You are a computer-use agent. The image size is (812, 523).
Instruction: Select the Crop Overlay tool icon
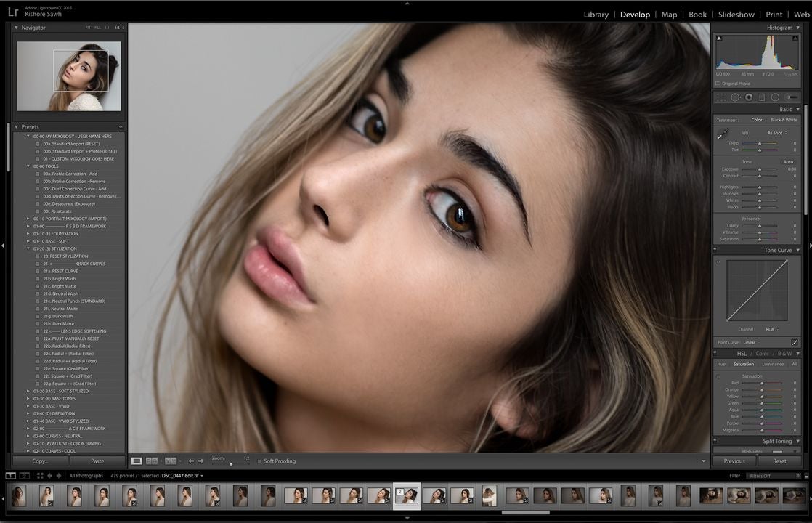[721, 97]
